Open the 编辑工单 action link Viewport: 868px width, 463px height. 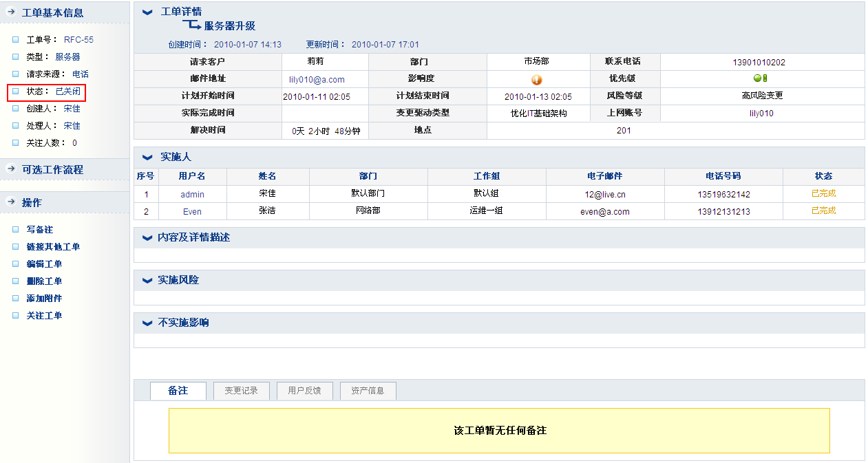(44, 264)
